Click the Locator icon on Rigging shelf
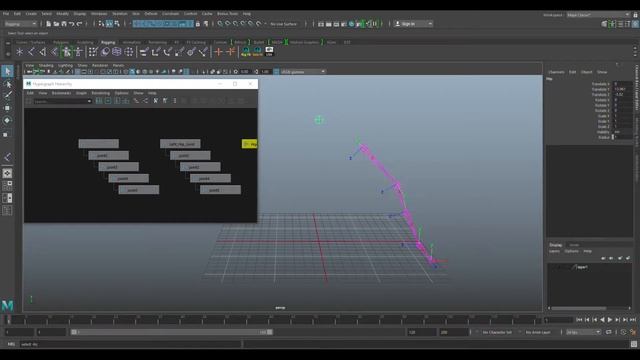This screenshot has height=360, width=640. coord(19,52)
